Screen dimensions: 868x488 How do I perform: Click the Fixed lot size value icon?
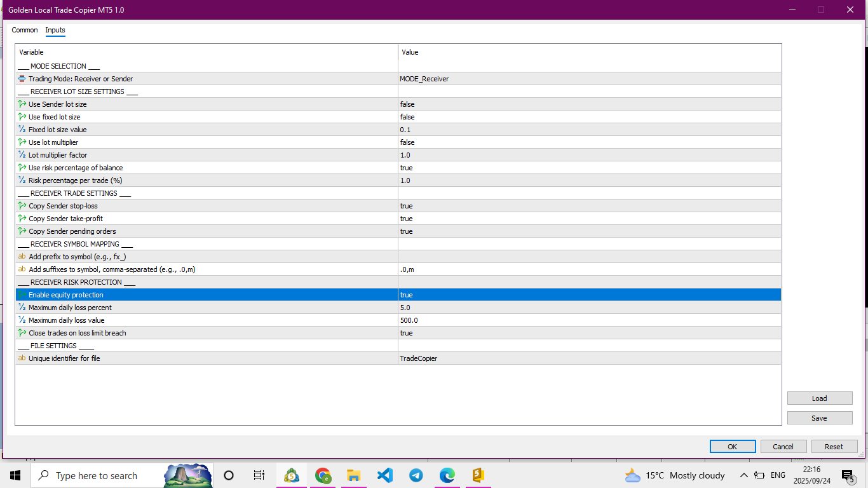click(22, 130)
